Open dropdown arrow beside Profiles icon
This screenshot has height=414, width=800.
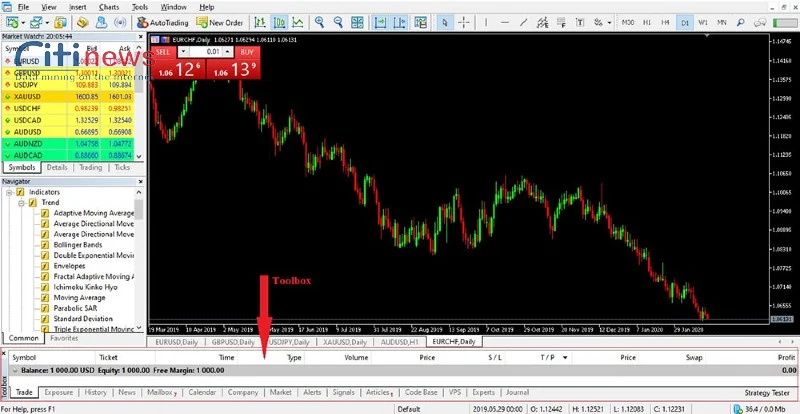coord(47,22)
